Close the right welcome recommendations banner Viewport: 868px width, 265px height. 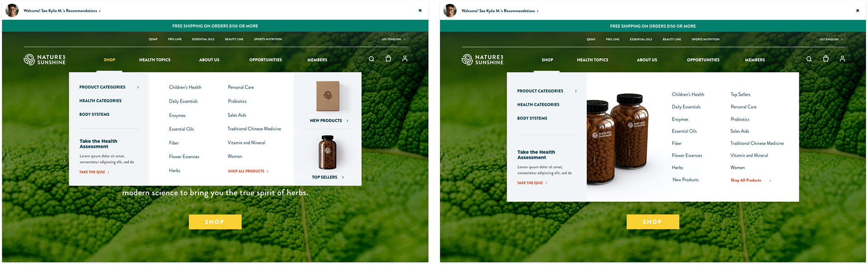[x=858, y=10]
